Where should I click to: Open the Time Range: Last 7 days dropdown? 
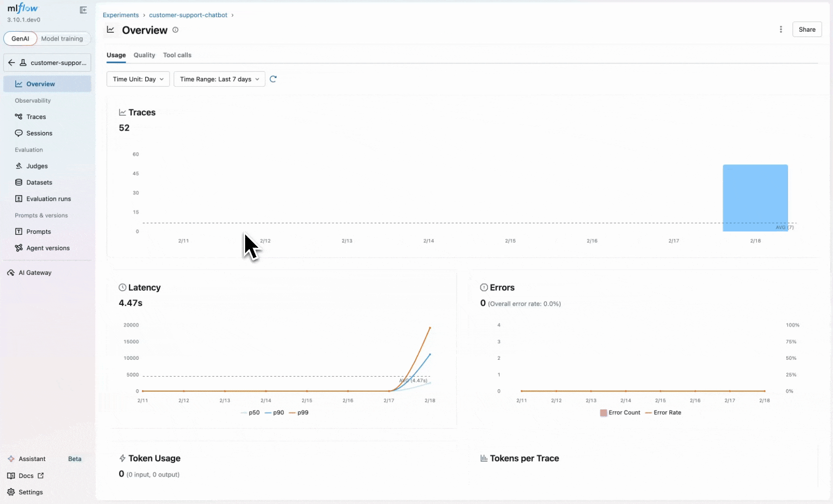(219, 79)
